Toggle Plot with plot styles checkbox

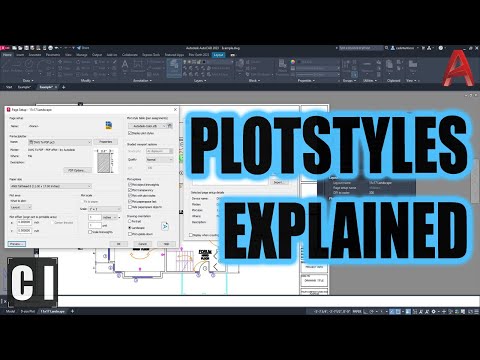click(x=130, y=196)
